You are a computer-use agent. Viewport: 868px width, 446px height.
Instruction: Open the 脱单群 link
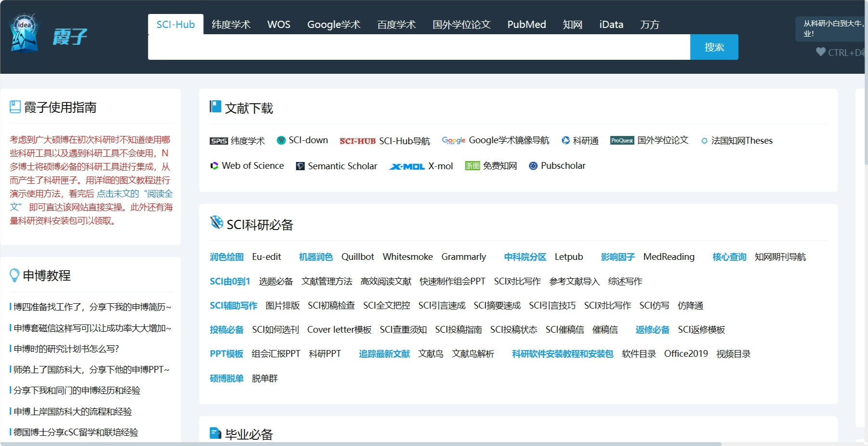coord(265,378)
